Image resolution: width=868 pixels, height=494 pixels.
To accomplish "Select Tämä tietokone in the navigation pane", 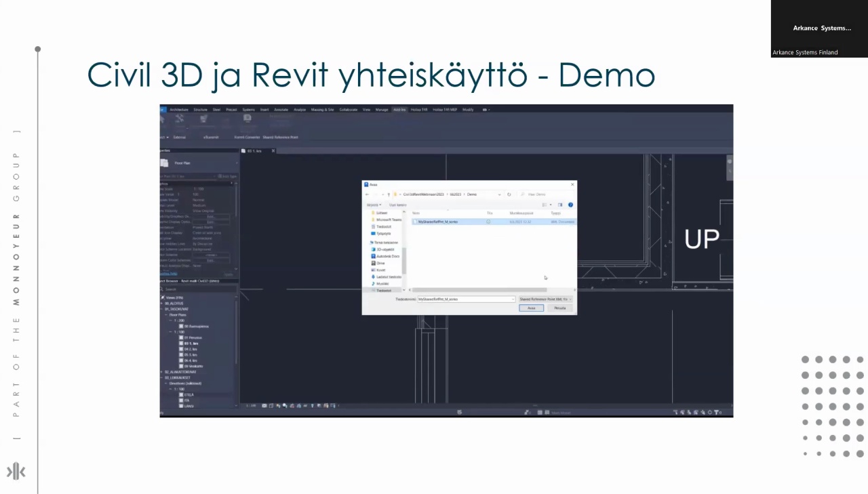I will coord(384,243).
